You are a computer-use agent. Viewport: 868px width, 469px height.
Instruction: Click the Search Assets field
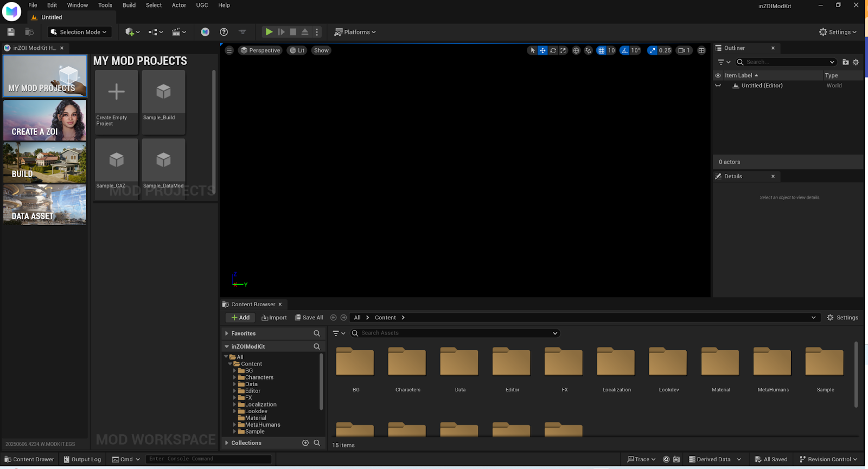pos(456,333)
